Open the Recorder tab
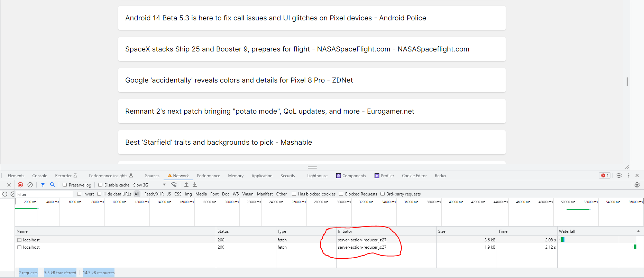Screen dimensions: 644x278 pos(66,176)
